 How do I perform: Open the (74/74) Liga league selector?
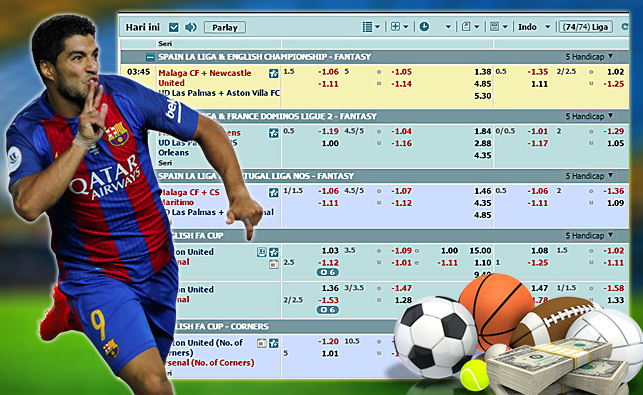pyautogui.click(x=586, y=27)
